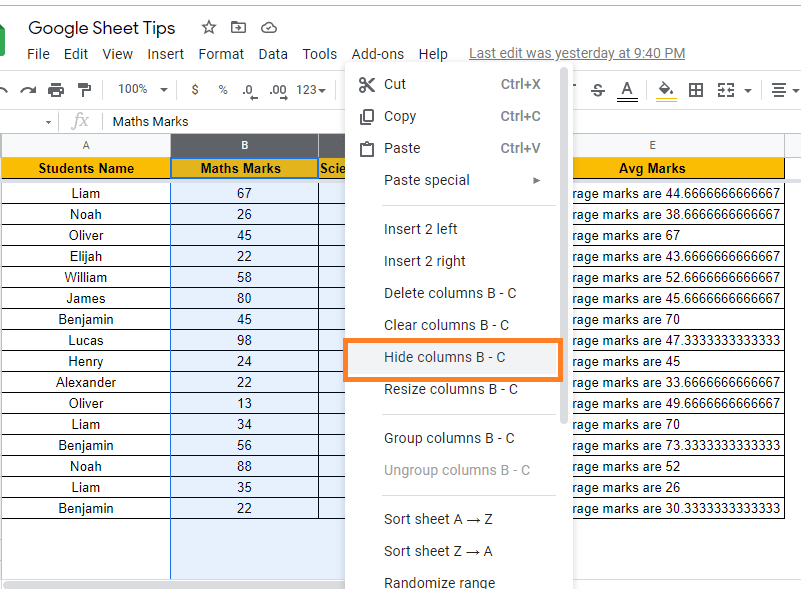Click Move to folder button

click(239, 27)
